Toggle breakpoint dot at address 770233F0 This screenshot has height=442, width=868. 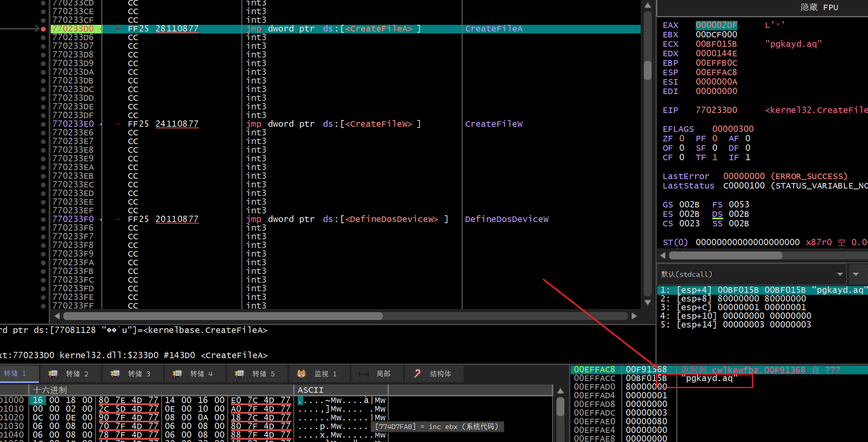43,219
